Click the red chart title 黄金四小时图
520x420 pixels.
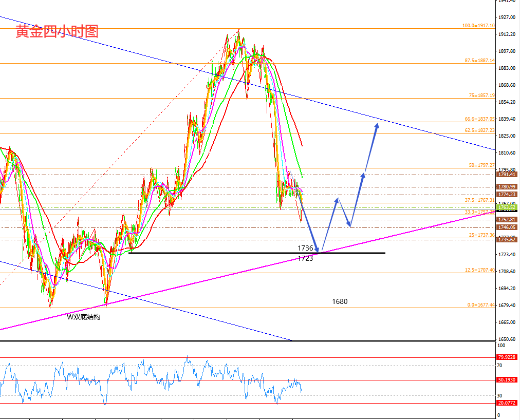pyautogui.click(x=57, y=32)
